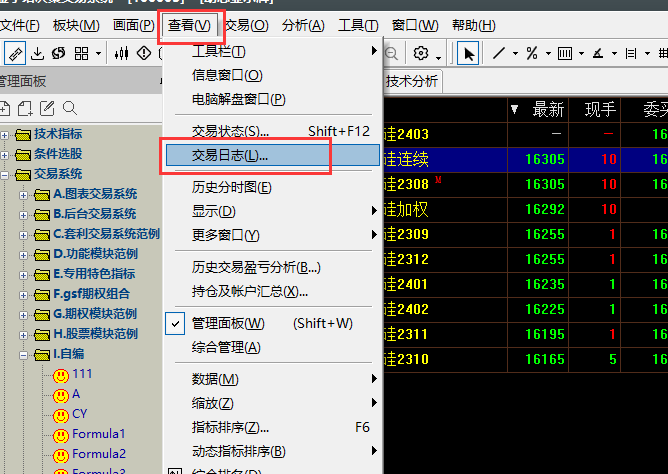Open the settings gear icon
Viewport: 668px width, 474px height.
[421, 53]
